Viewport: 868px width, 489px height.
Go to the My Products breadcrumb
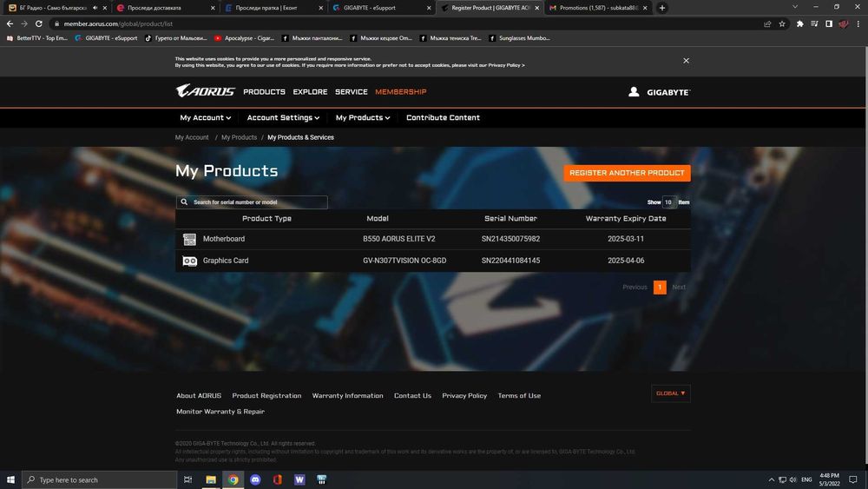[240, 137]
